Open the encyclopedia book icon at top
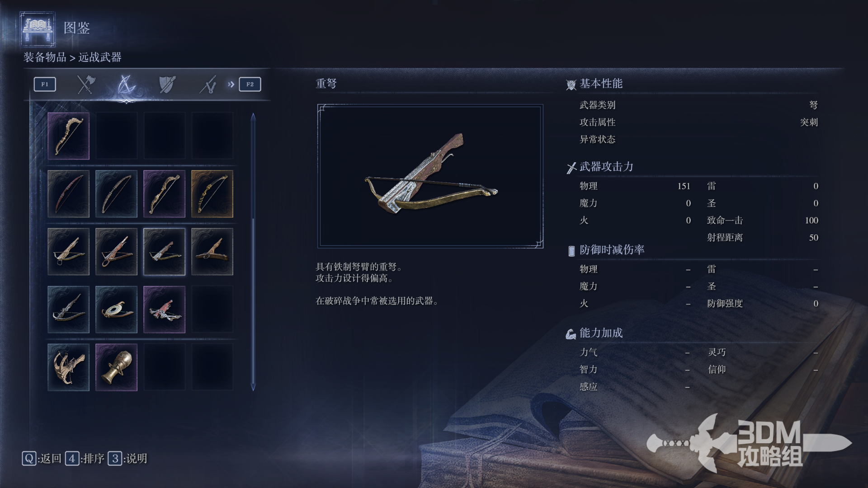The width and height of the screenshot is (868, 488). (38, 29)
